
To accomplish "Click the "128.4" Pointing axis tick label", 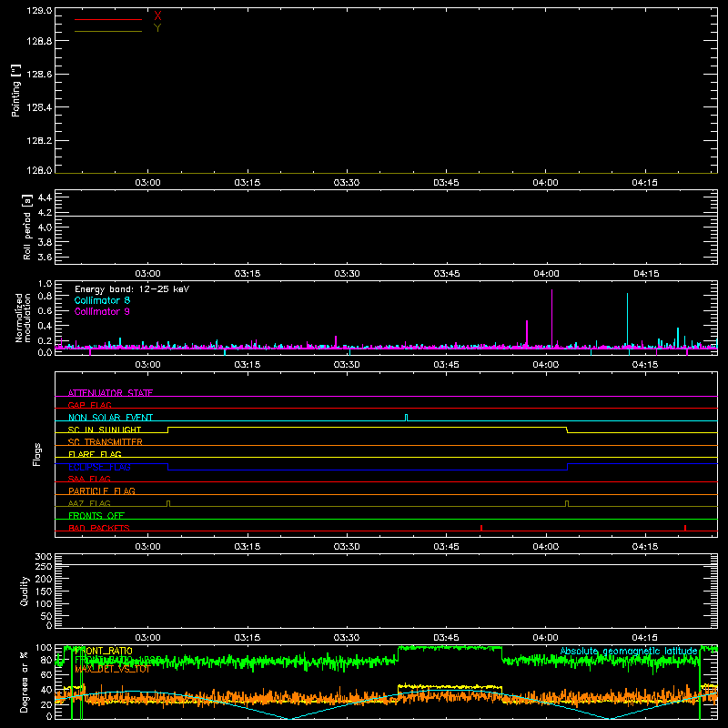I will point(39,107).
